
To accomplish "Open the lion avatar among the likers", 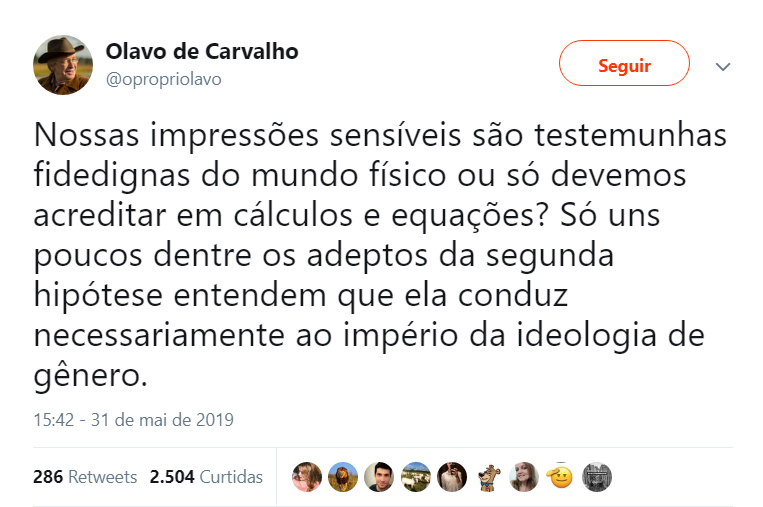I will [x=342, y=477].
